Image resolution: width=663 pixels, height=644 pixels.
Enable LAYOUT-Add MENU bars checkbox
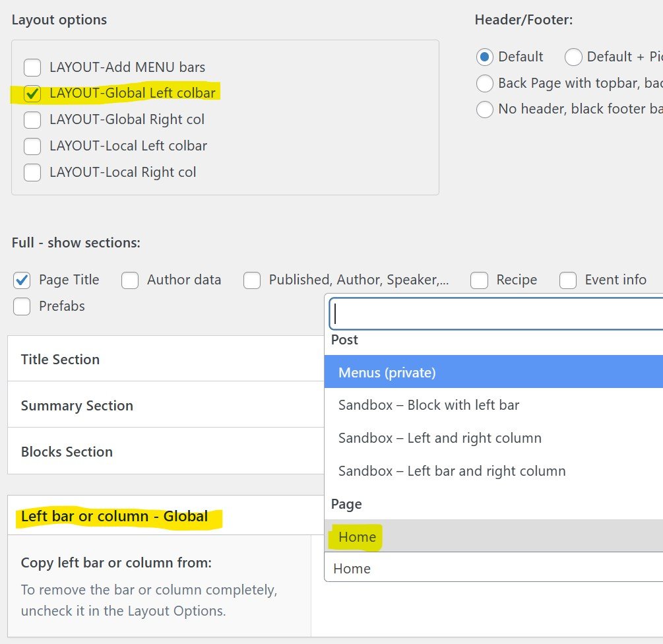pos(32,67)
